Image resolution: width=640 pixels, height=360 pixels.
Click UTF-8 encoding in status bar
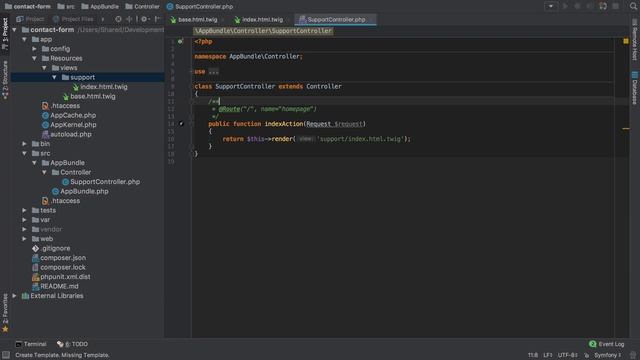(x=568, y=355)
